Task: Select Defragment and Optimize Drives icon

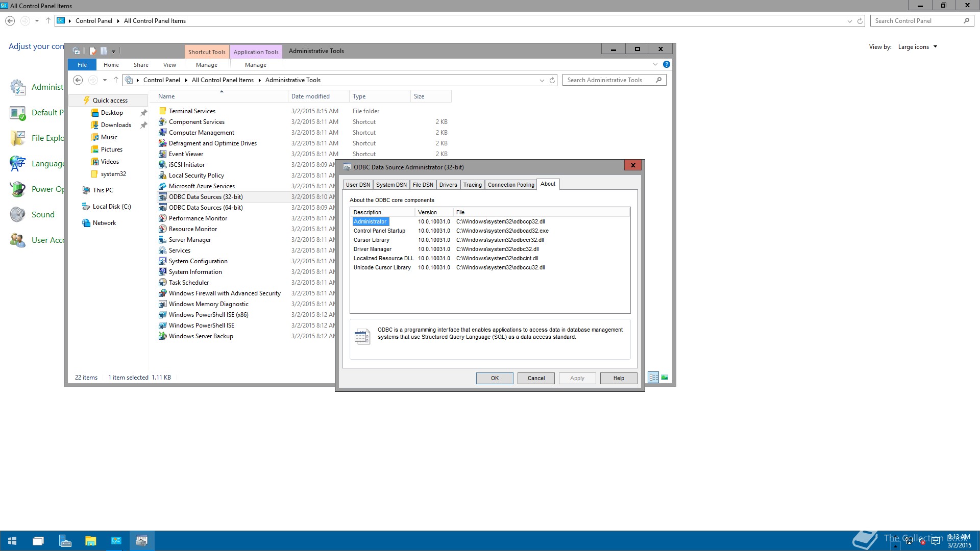Action: click(162, 143)
